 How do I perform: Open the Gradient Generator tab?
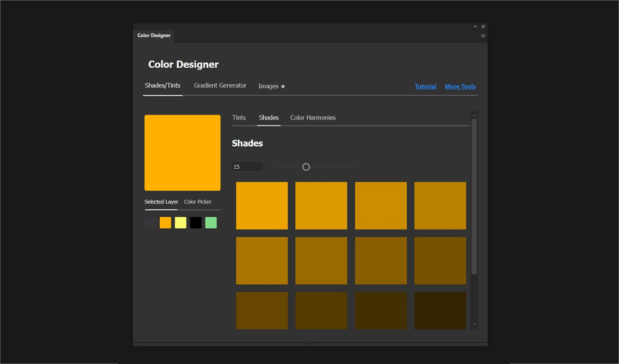[220, 85]
